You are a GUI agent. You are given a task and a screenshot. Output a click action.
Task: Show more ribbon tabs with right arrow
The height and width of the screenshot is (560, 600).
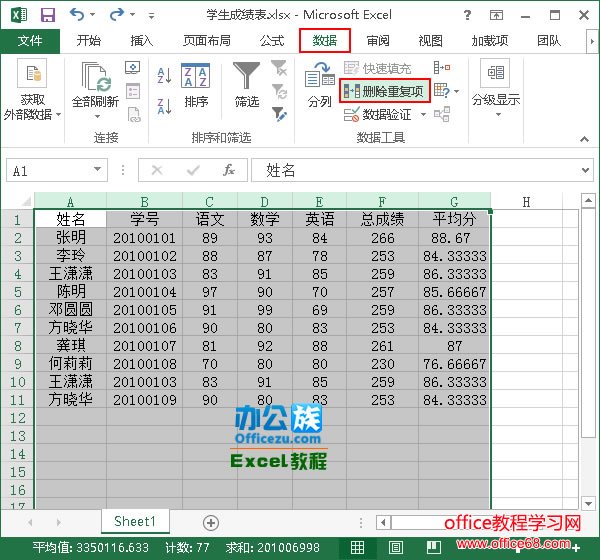pyautogui.click(x=592, y=41)
